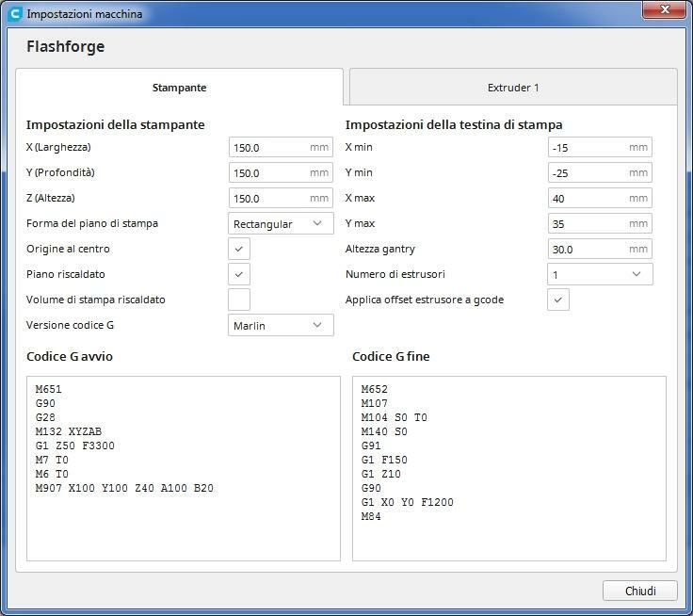Edit the Altezza gantry field
The width and height of the screenshot is (693, 616).
[x=588, y=250]
